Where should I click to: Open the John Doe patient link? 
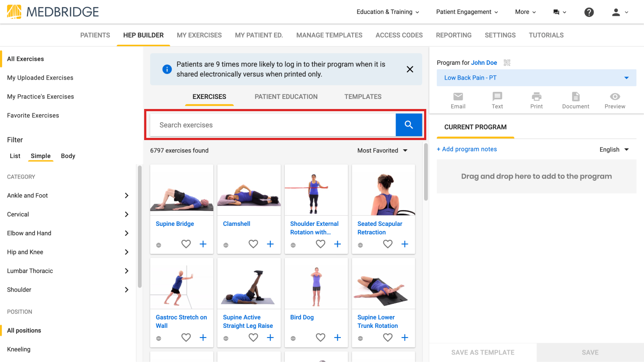[484, 63]
